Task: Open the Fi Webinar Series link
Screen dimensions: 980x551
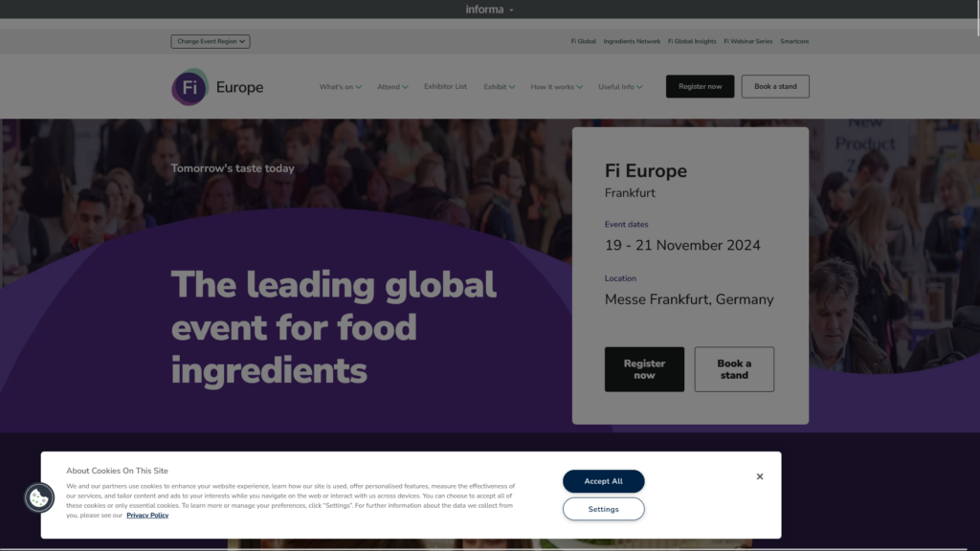Action: pyautogui.click(x=748, y=41)
